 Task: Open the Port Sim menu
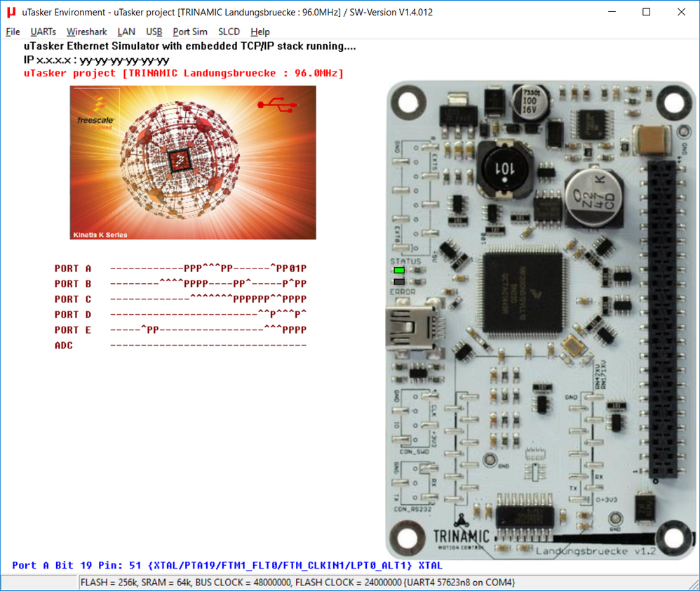[x=190, y=32]
